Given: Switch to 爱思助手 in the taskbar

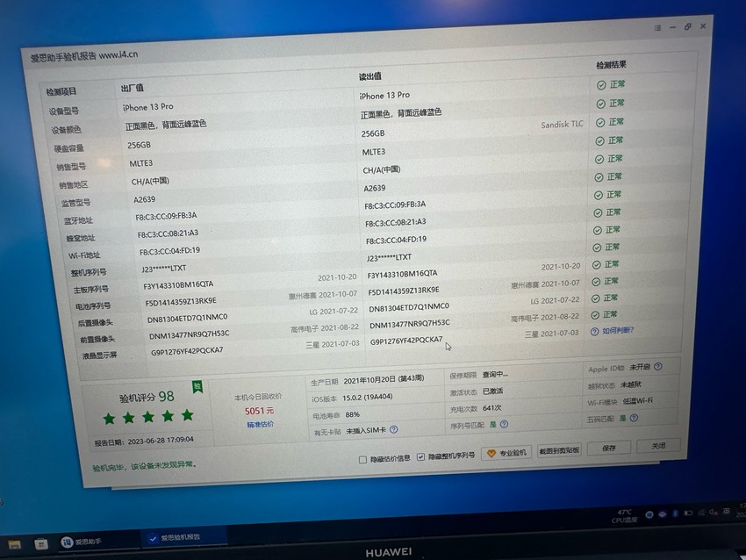Looking at the screenshot, I should click(81, 542).
